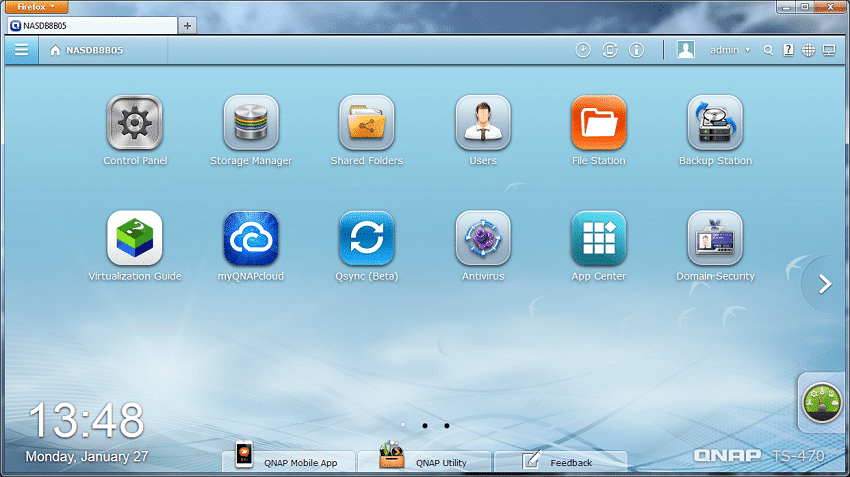Open the Control Panel app
This screenshot has height=477, width=850.
[x=134, y=123]
